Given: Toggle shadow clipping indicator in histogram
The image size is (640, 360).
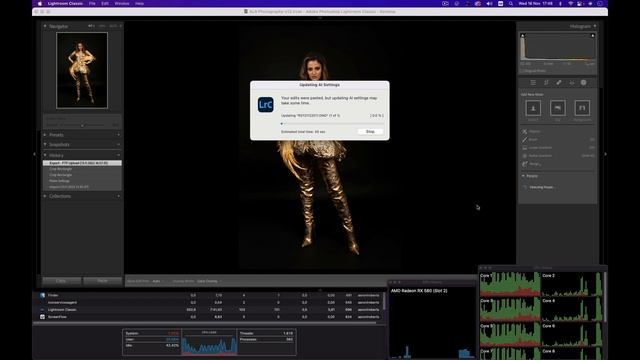Looking at the screenshot, I should [522, 36].
